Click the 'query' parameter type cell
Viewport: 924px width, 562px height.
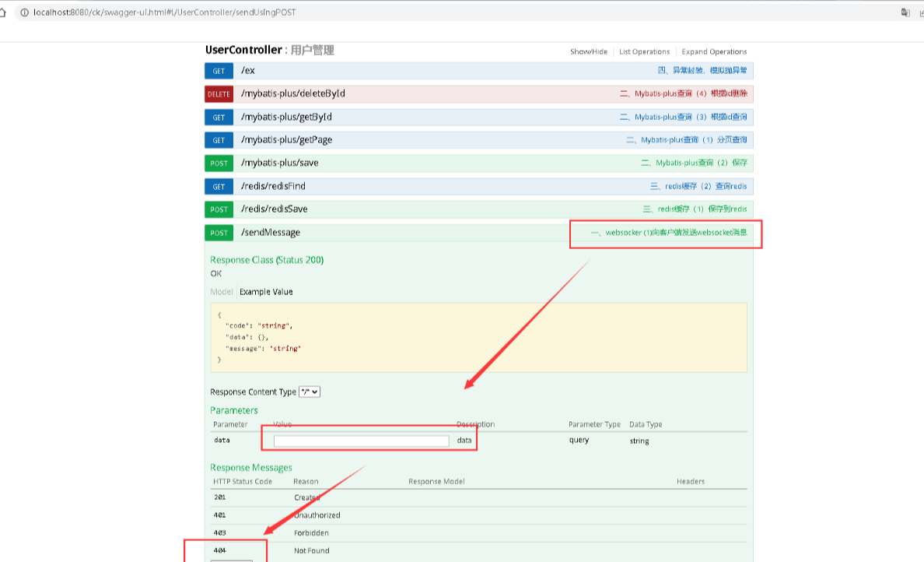[x=579, y=440]
